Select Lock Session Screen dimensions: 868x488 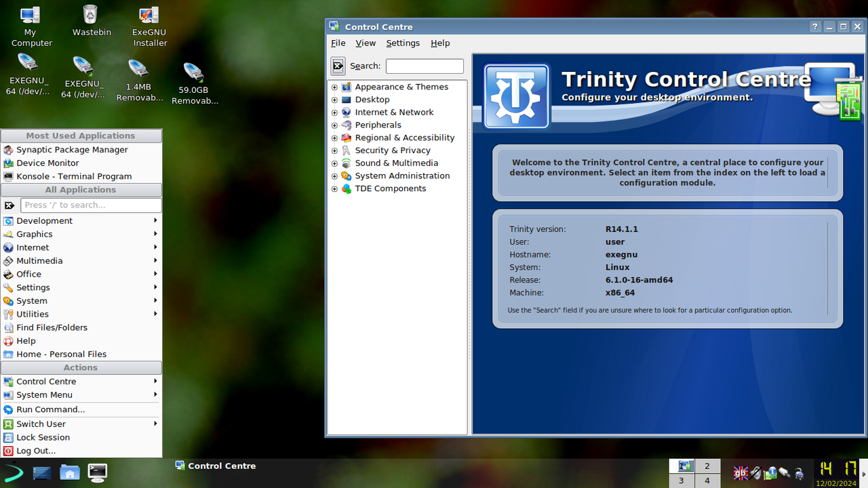tap(81, 438)
